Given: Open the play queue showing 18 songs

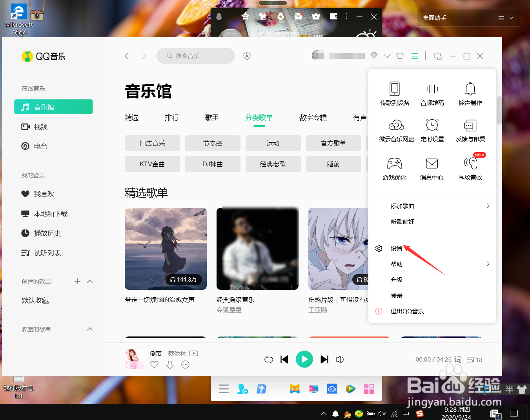Looking at the screenshot, I should (x=474, y=360).
